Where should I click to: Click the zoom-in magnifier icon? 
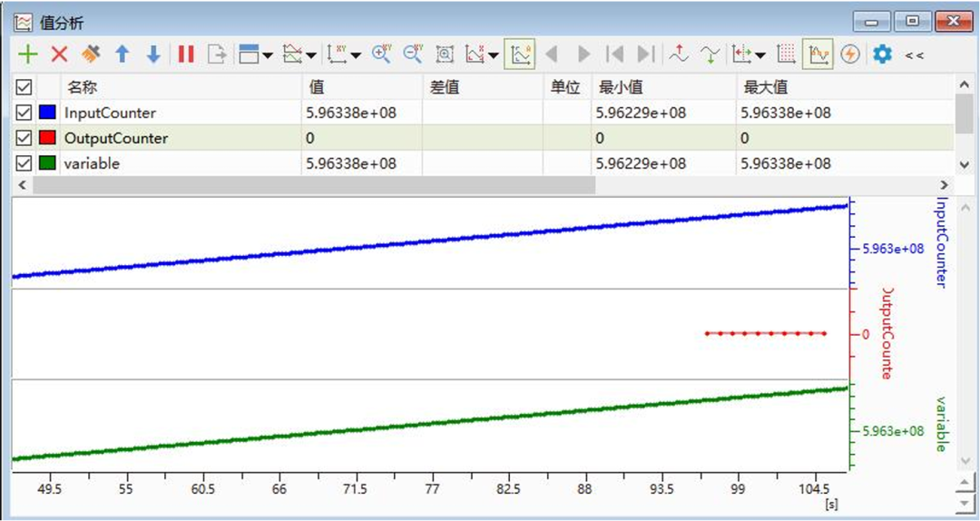pyautogui.click(x=381, y=54)
